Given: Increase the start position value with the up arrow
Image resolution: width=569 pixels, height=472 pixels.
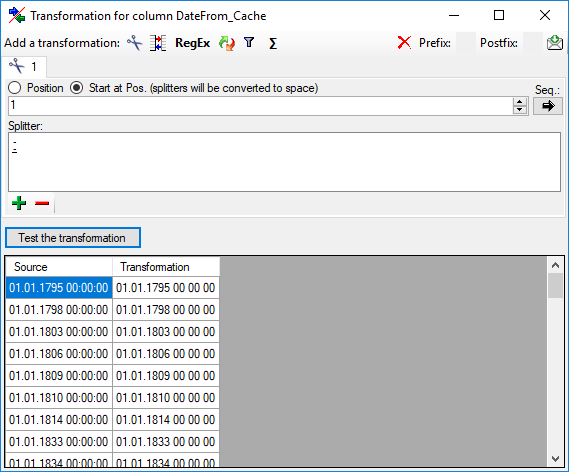Looking at the screenshot, I should tap(520, 102).
